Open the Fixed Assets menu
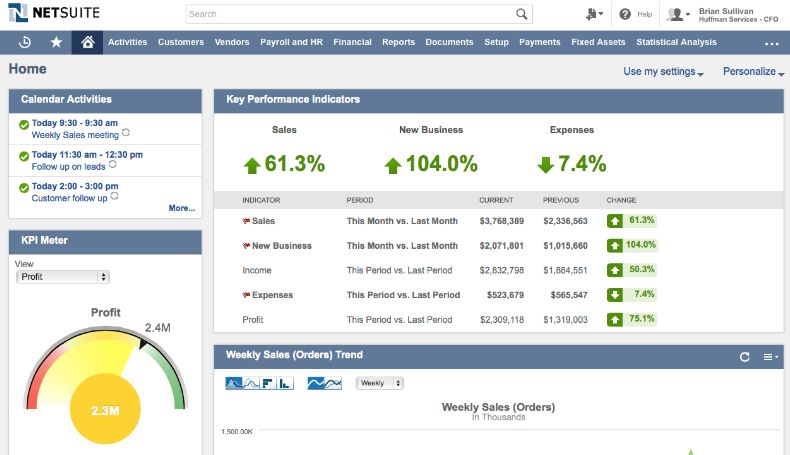790x455 pixels. coord(598,42)
